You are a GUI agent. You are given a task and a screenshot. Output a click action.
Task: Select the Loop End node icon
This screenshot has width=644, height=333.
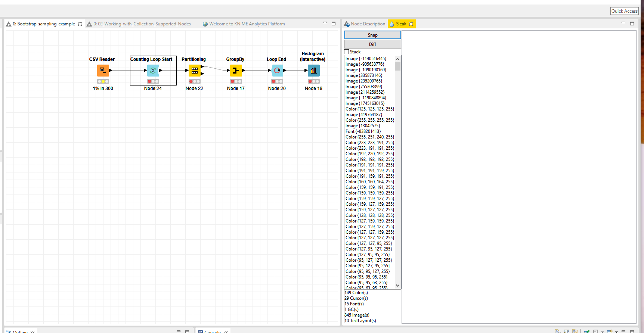tap(277, 70)
